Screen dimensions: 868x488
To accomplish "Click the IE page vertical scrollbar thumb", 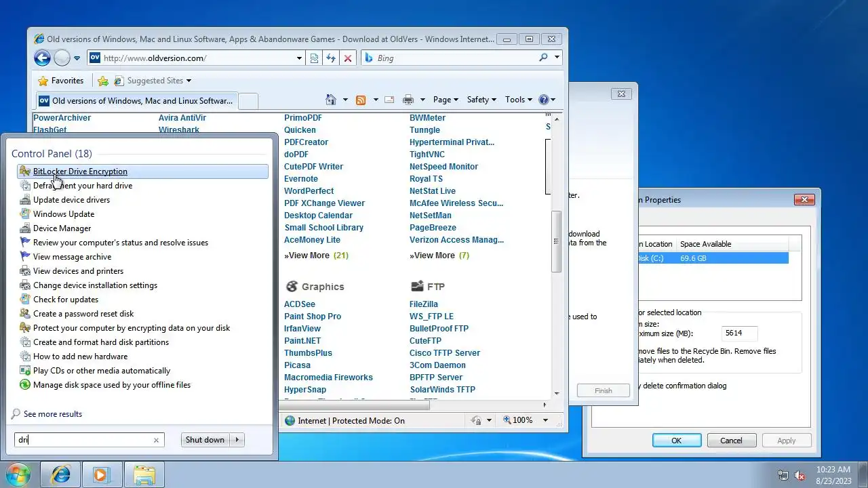I will pyautogui.click(x=556, y=241).
